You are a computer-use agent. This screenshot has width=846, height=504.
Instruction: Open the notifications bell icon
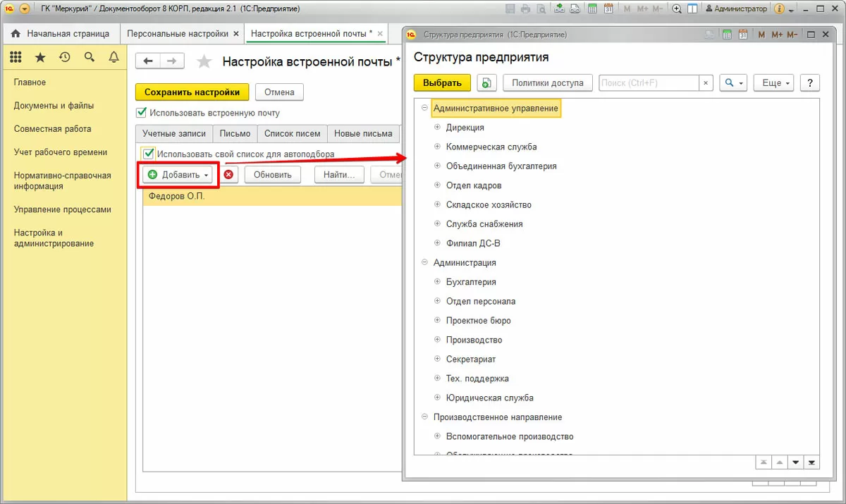tap(114, 57)
